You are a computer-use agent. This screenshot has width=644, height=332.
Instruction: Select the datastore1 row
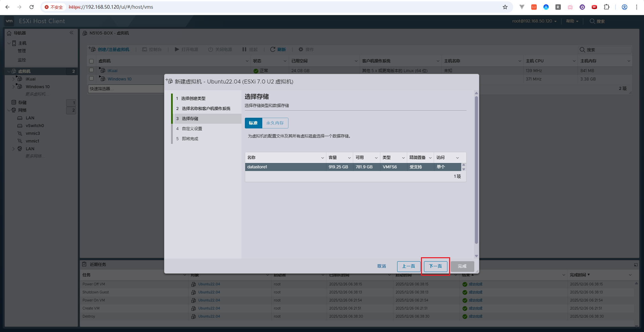(285, 167)
